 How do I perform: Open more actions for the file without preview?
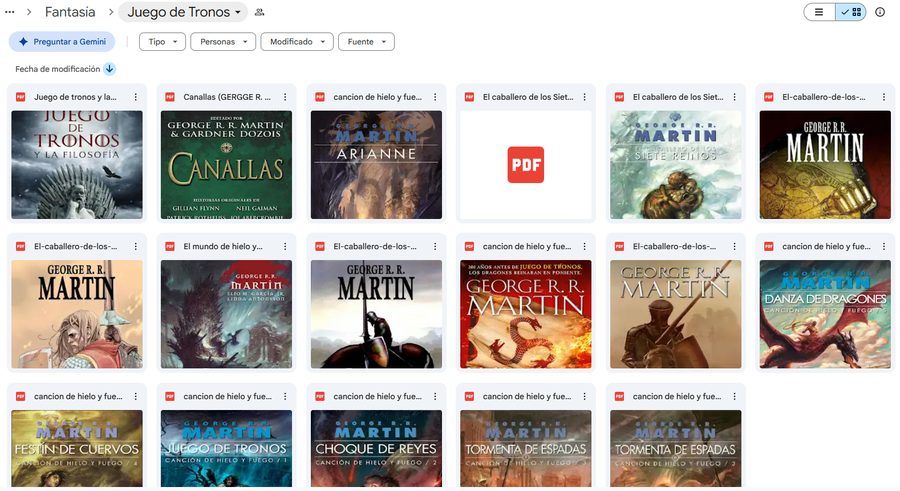585,97
